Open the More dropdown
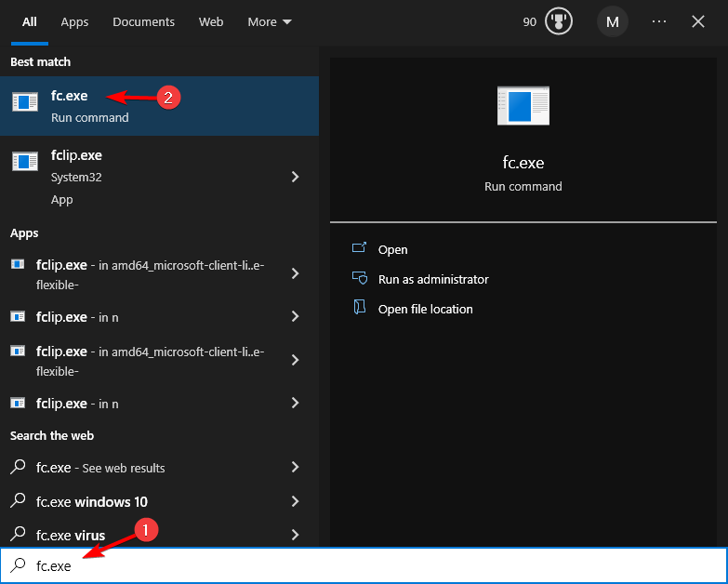The height and width of the screenshot is (584, 728). pyautogui.click(x=270, y=21)
